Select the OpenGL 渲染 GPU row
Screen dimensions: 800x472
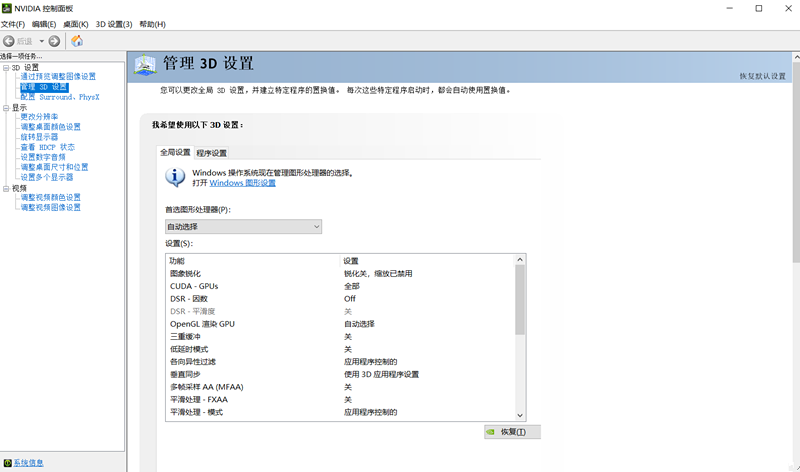tap(340, 324)
